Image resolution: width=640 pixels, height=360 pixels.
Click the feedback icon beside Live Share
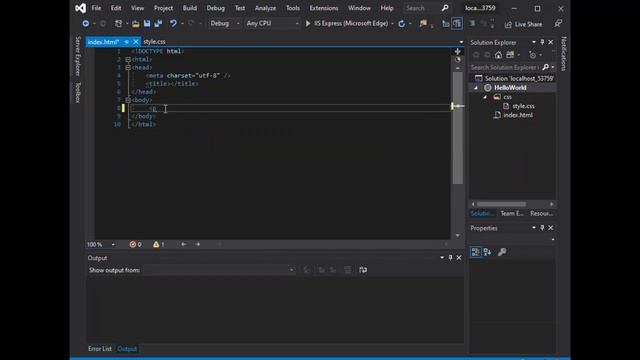click(x=558, y=24)
